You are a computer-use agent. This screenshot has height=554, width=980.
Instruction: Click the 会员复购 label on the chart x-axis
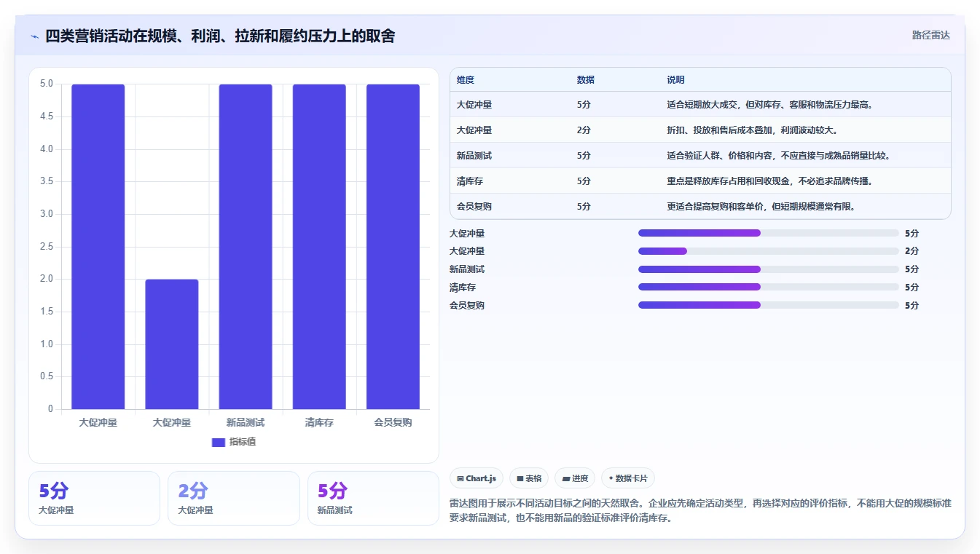click(x=393, y=422)
